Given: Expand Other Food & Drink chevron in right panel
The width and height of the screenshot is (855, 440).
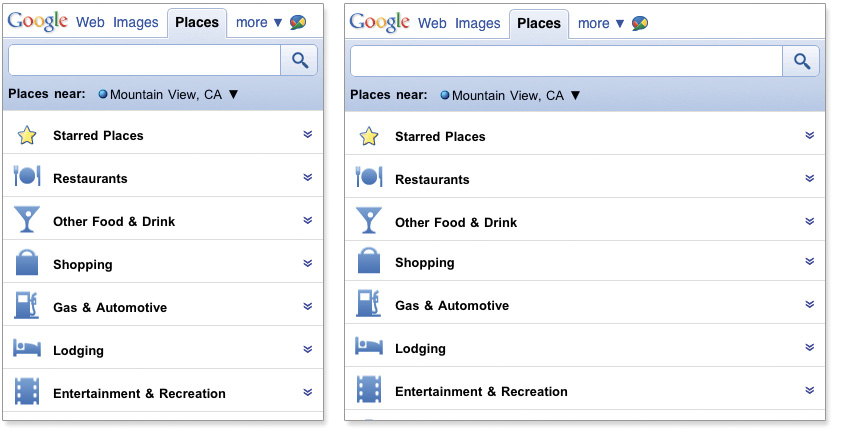Looking at the screenshot, I should pyautogui.click(x=809, y=221).
